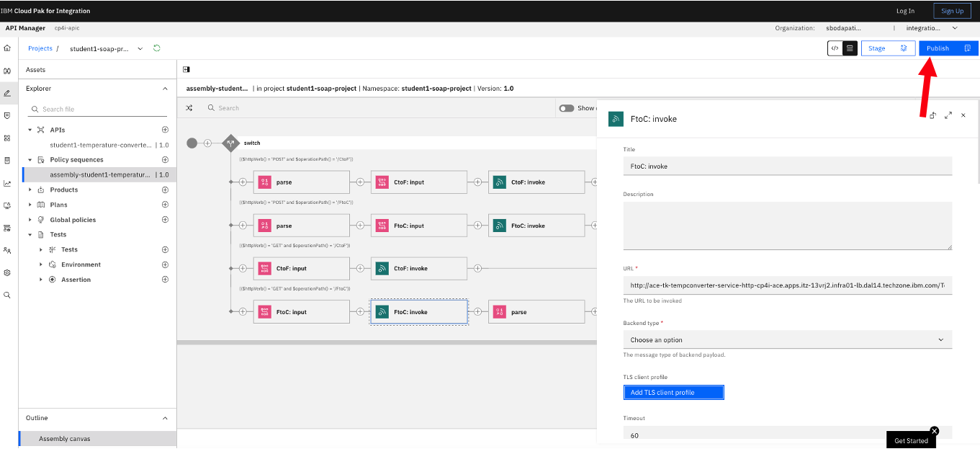This screenshot has width=980, height=454.
Task: Click Add TLS client profile button
Action: pos(673,393)
